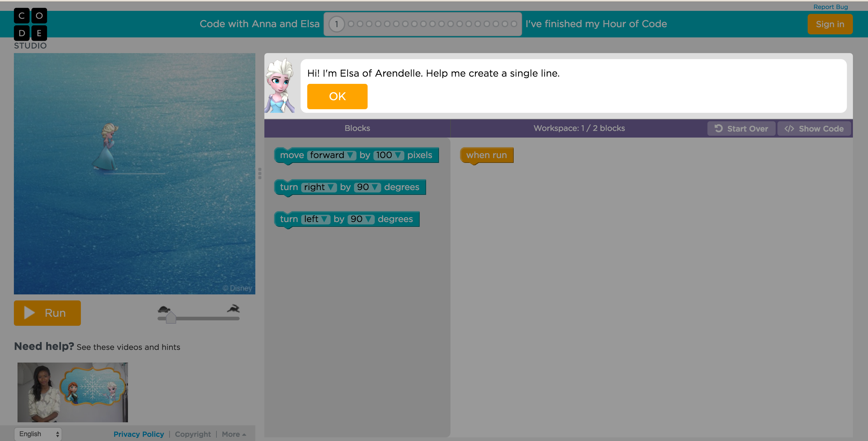Open the Privacy Policy link

(x=139, y=434)
